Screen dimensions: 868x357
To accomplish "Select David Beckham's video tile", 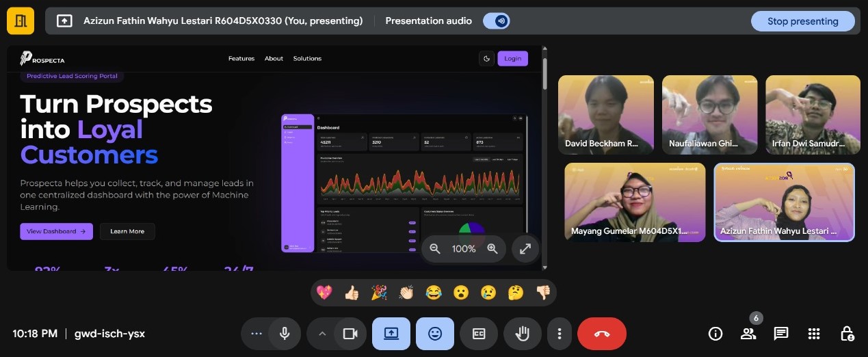I will [606, 115].
